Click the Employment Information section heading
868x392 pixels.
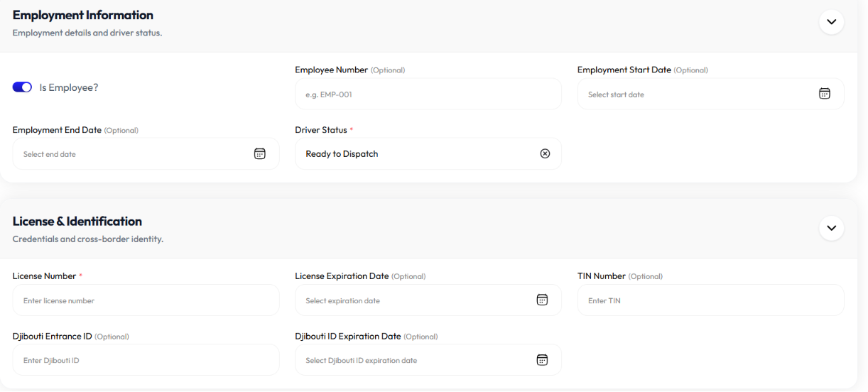[x=83, y=15]
